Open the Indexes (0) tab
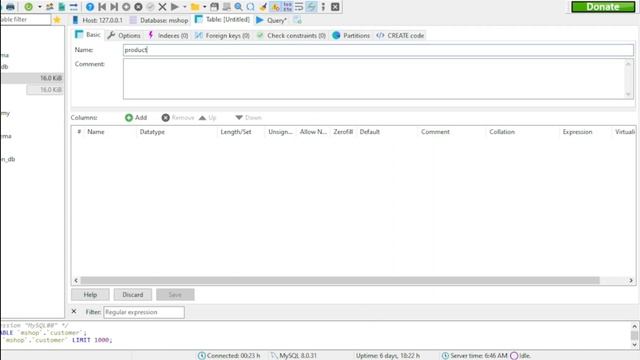This screenshot has height=360, width=640. (168, 36)
